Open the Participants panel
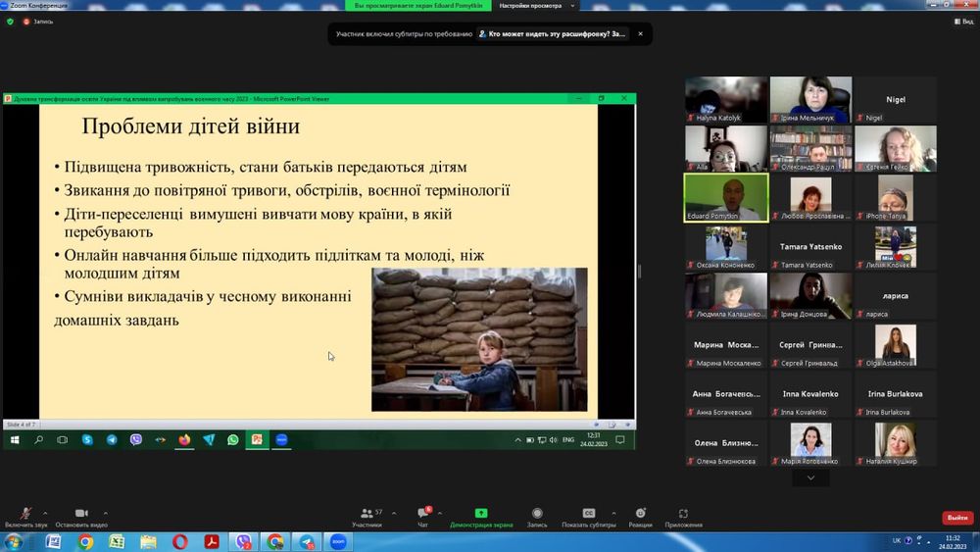The height and width of the screenshot is (552, 980). point(366,514)
